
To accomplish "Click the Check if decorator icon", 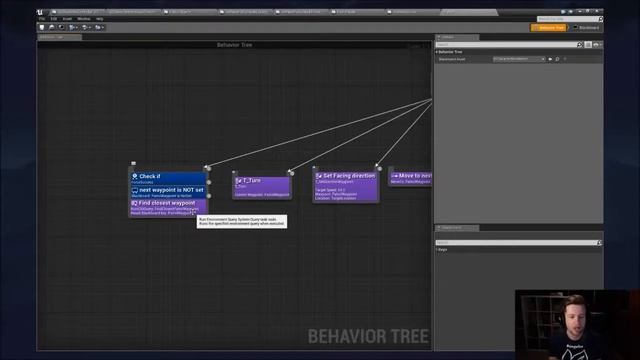I will point(135,176).
